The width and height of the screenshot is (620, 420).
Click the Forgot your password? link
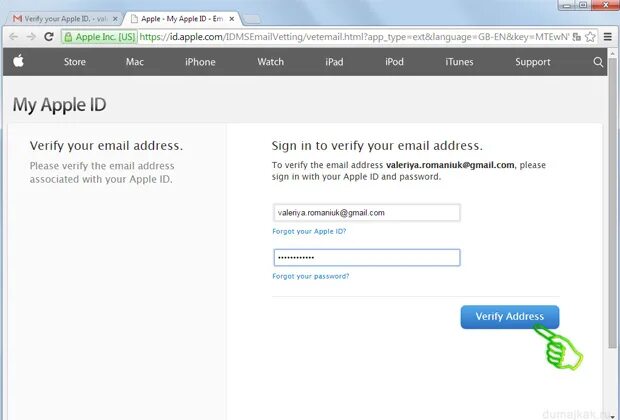coord(311,276)
